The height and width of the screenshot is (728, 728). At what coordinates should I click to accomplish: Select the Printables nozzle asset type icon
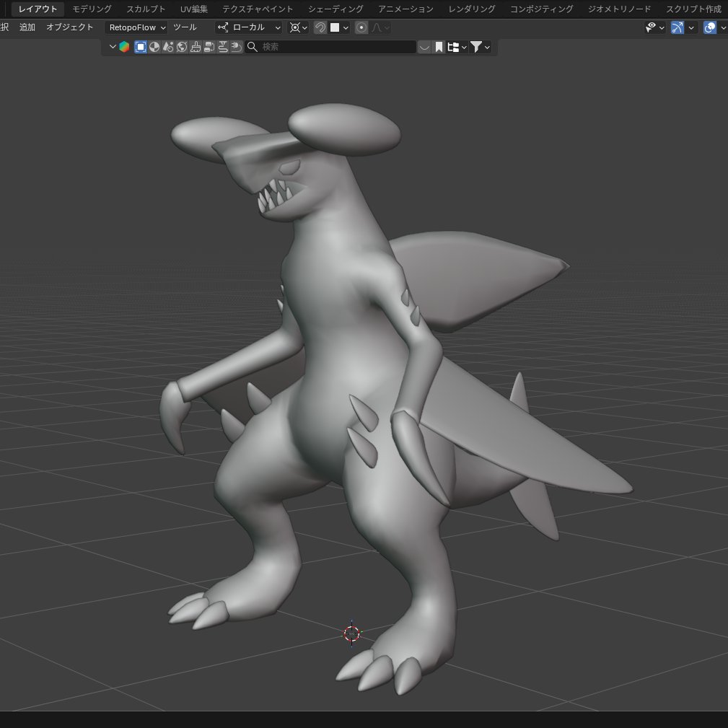click(223, 46)
